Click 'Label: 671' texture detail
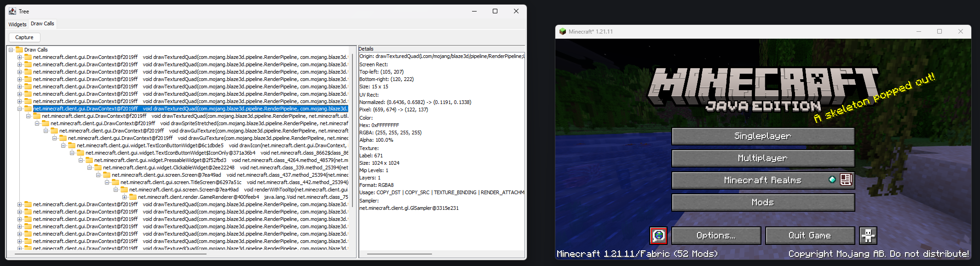 tap(371, 156)
